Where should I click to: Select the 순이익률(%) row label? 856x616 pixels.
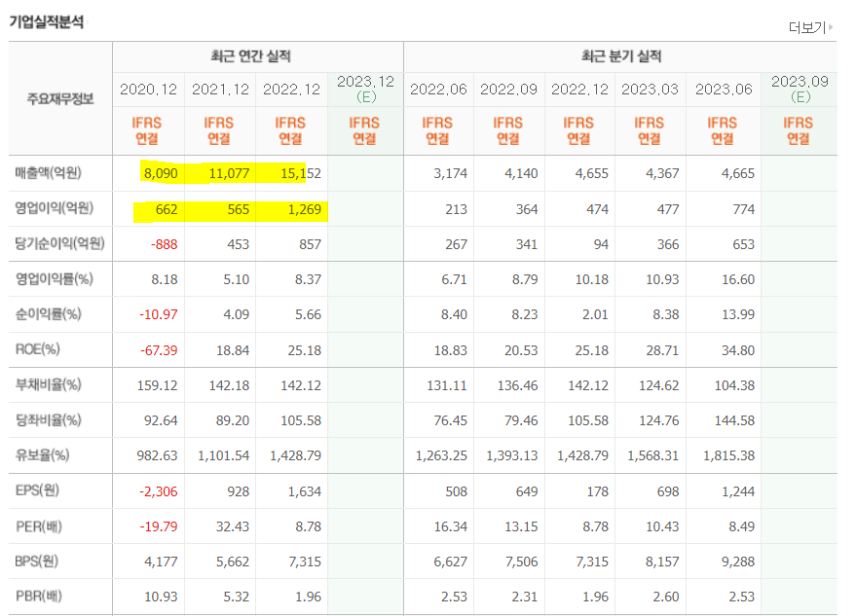point(49,313)
